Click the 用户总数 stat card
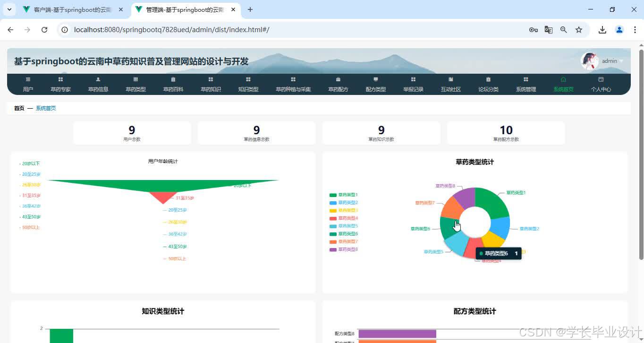 (x=132, y=133)
